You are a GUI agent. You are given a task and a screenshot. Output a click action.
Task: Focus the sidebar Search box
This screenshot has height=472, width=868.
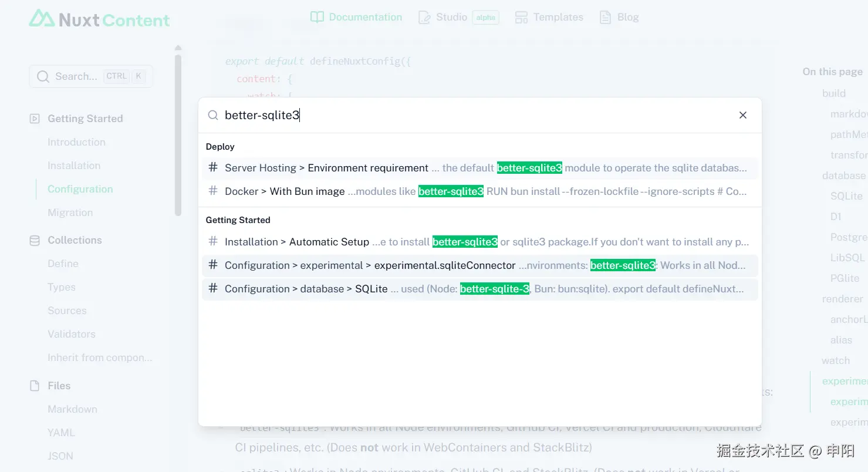[91, 76]
